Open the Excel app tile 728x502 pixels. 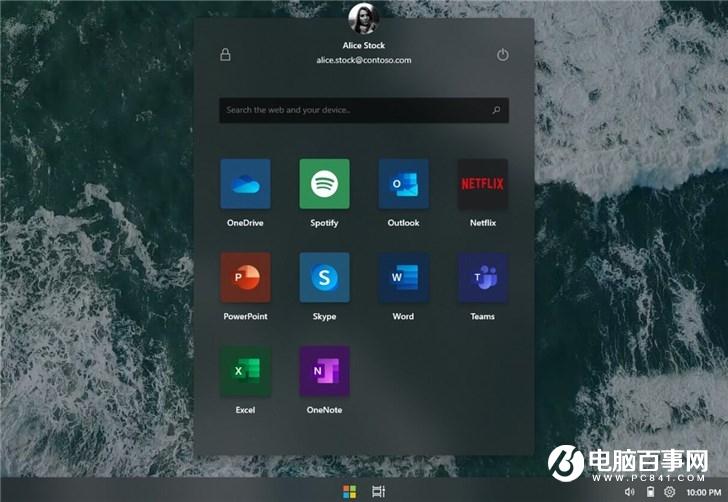(245, 371)
